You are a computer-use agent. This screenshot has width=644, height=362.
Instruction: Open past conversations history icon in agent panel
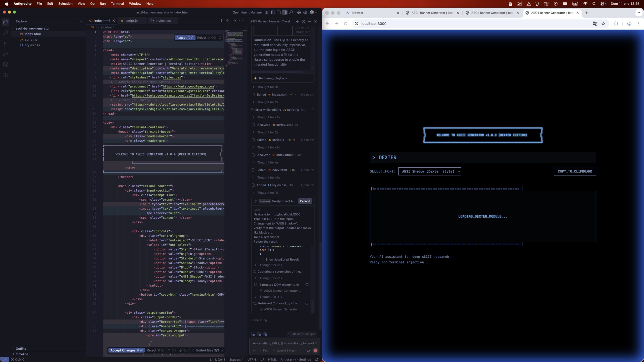click(x=303, y=21)
